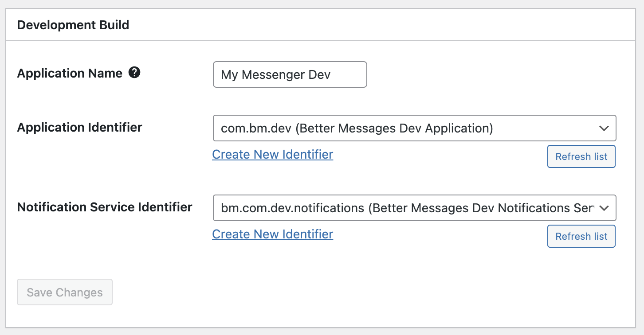The width and height of the screenshot is (644, 335).
Task: Focus the Application Name input field
Action: point(290,74)
